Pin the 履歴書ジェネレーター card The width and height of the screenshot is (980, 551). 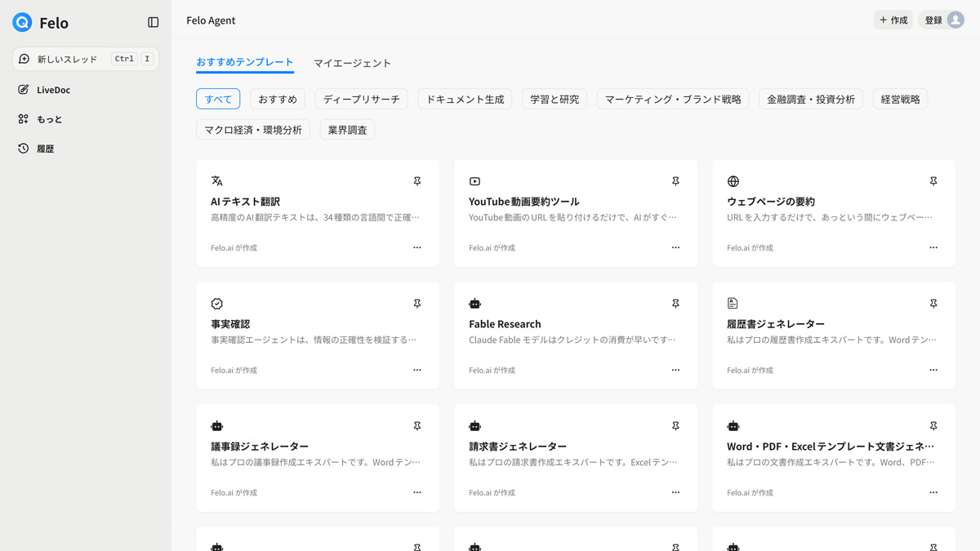(x=933, y=304)
